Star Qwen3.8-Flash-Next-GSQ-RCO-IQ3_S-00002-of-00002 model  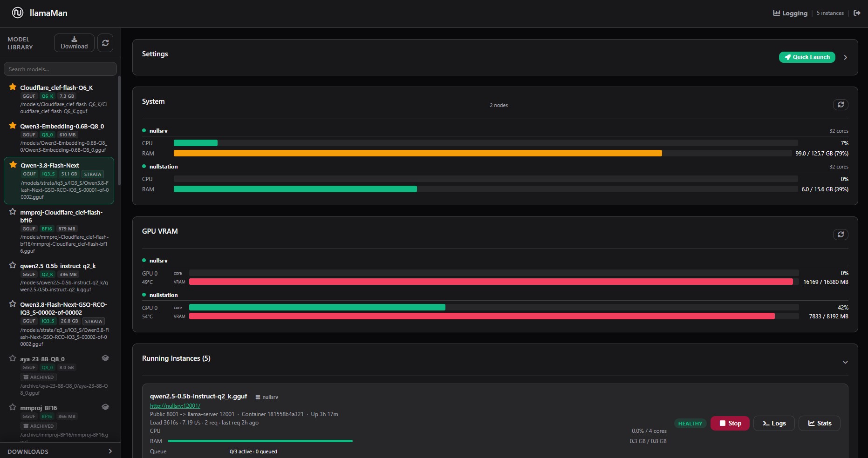(13, 304)
